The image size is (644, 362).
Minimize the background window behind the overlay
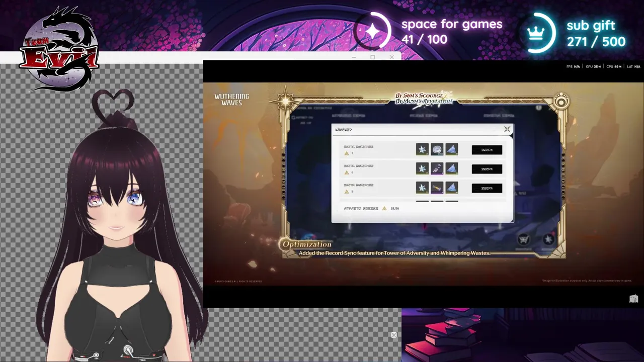[354, 57]
